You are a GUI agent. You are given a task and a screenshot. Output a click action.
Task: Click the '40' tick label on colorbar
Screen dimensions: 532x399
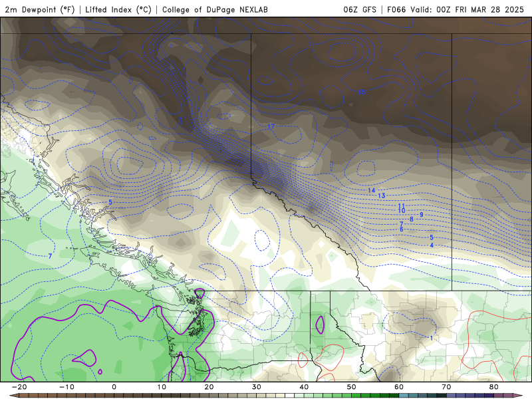[x=304, y=387]
